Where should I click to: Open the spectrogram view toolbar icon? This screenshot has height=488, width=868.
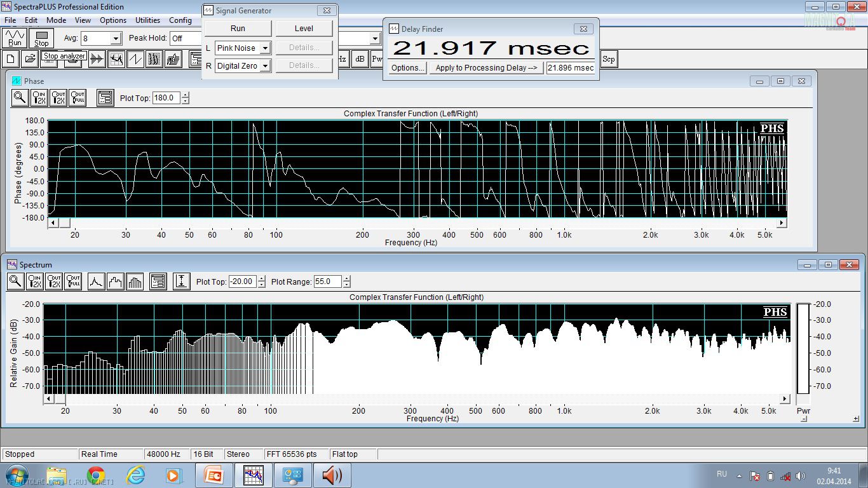(154, 59)
